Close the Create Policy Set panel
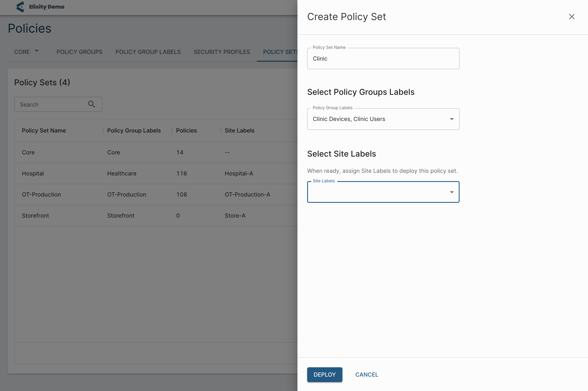The image size is (588, 391). tap(572, 17)
